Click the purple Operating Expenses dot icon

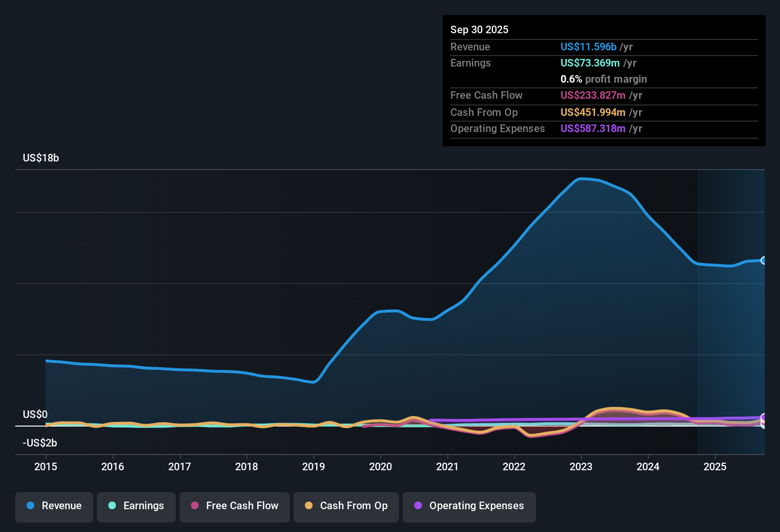click(417, 506)
